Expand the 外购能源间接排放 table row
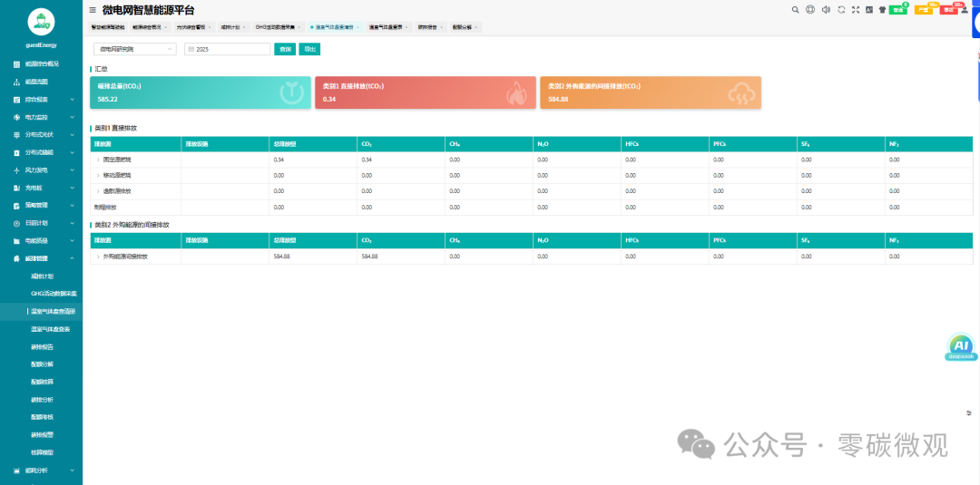Screen dimensions: 980x485 (97, 257)
